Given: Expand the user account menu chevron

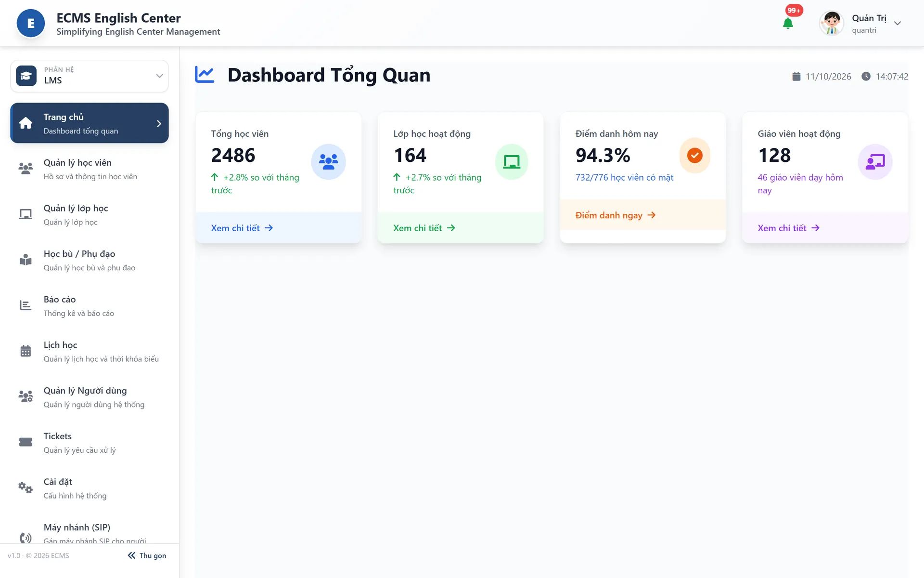Looking at the screenshot, I should pos(898,23).
